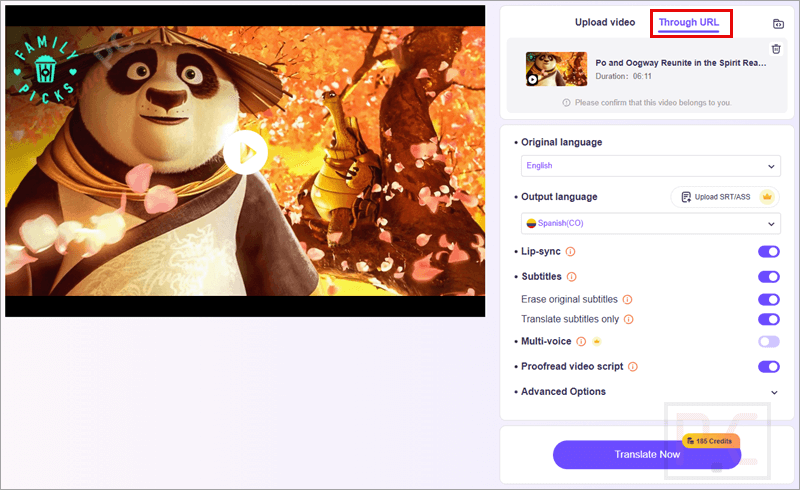Viewport: 800px width, 490px height.
Task: Click the Multi-voice premium crown icon
Action: pyautogui.click(x=596, y=341)
